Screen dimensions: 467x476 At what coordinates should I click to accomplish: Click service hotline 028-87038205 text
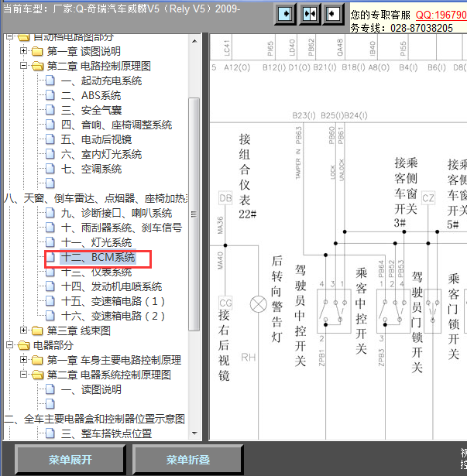(421, 28)
